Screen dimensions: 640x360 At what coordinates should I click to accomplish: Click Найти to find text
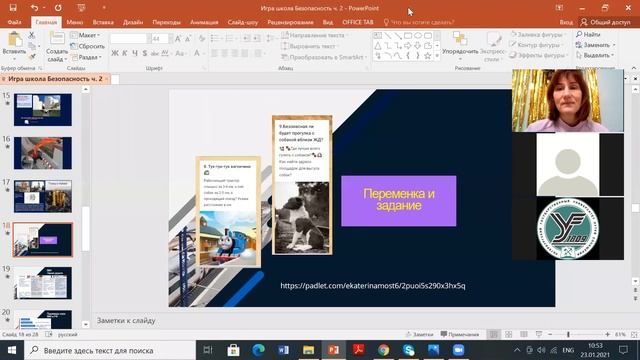[588, 35]
